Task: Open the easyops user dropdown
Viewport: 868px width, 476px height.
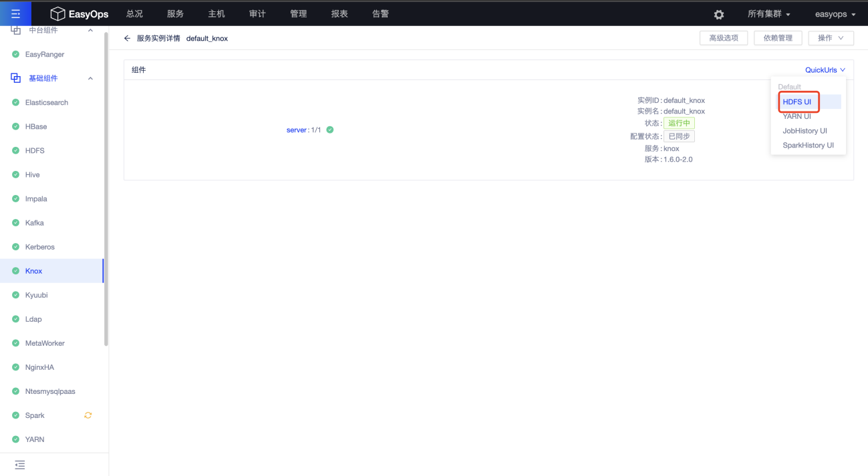Action: [835, 14]
